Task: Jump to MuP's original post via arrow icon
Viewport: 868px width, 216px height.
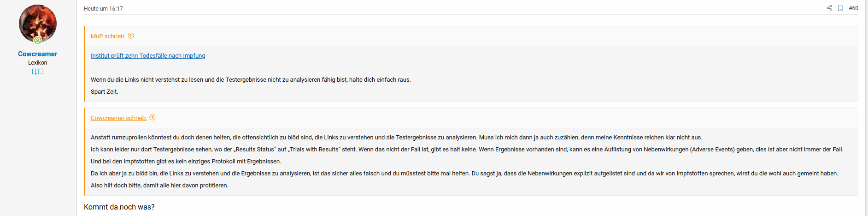Action: [131, 36]
